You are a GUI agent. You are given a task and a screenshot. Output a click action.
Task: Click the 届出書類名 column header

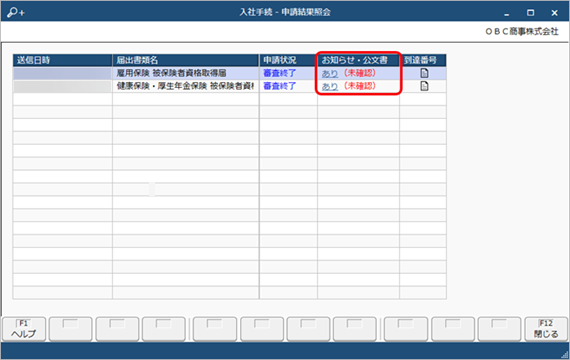click(x=185, y=60)
